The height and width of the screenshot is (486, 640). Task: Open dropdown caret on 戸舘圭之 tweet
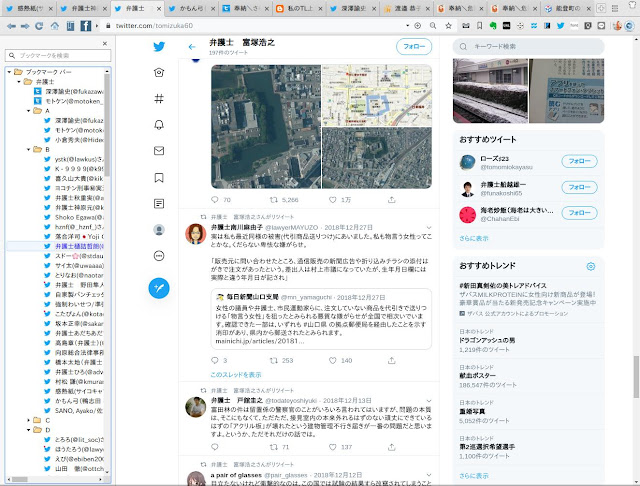click(x=429, y=401)
